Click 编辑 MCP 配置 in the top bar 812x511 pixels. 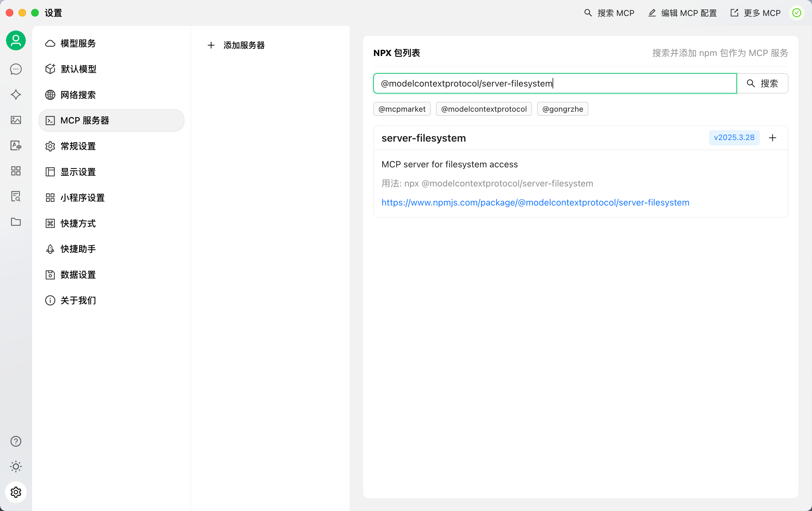coord(682,13)
